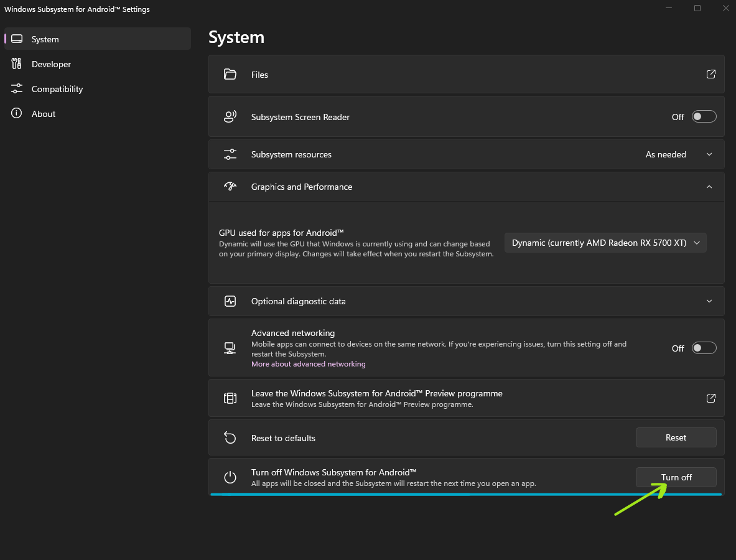Click the Reset button
The image size is (736, 560).
point(676,437)
